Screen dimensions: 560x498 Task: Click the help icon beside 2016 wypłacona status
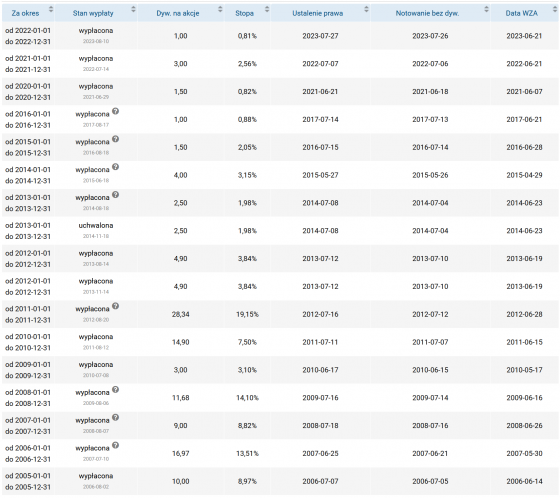click(115, 111)
